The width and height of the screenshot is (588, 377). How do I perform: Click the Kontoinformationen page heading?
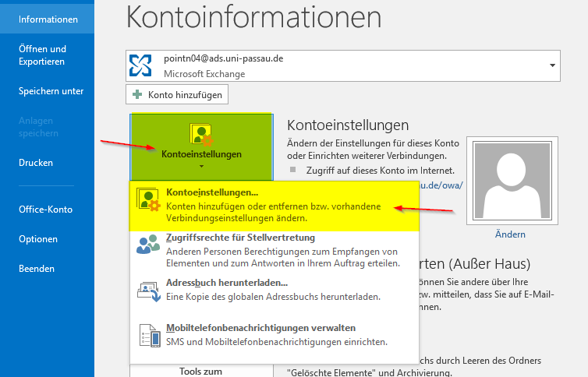(254, 17)
